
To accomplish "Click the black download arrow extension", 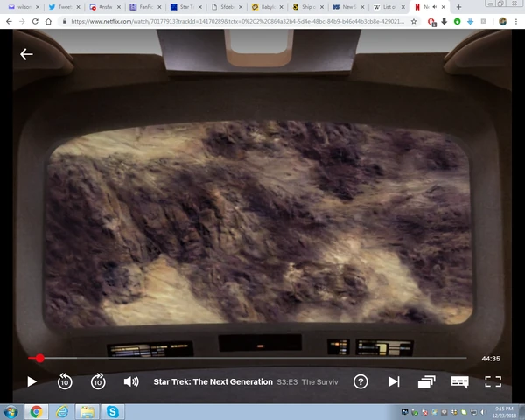I will 444,21.
